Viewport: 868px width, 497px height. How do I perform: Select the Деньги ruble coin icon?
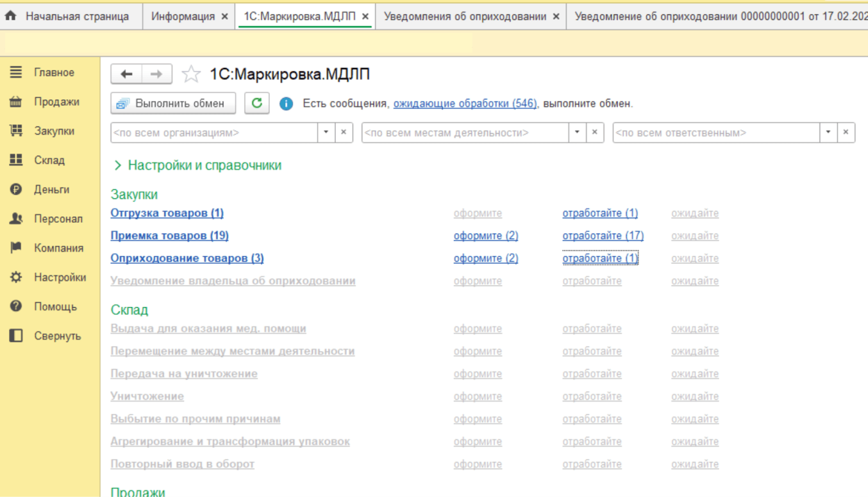[x=16, y=190]
